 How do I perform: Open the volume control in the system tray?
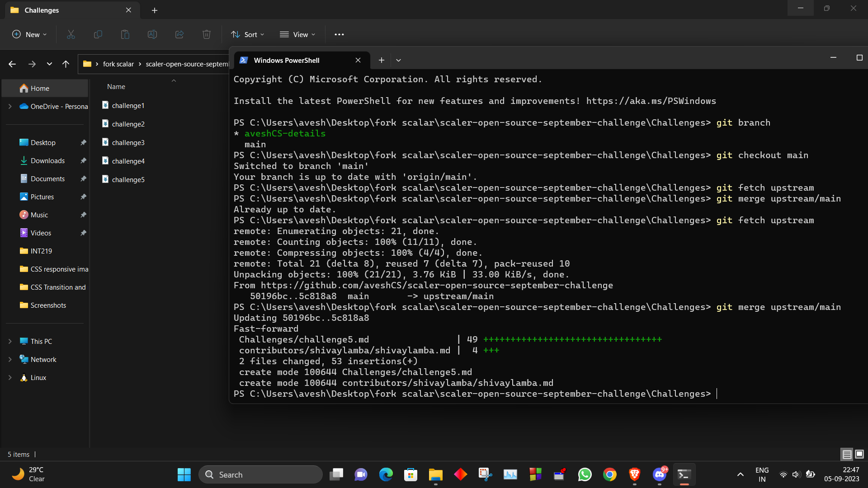(x=796, y=474)
